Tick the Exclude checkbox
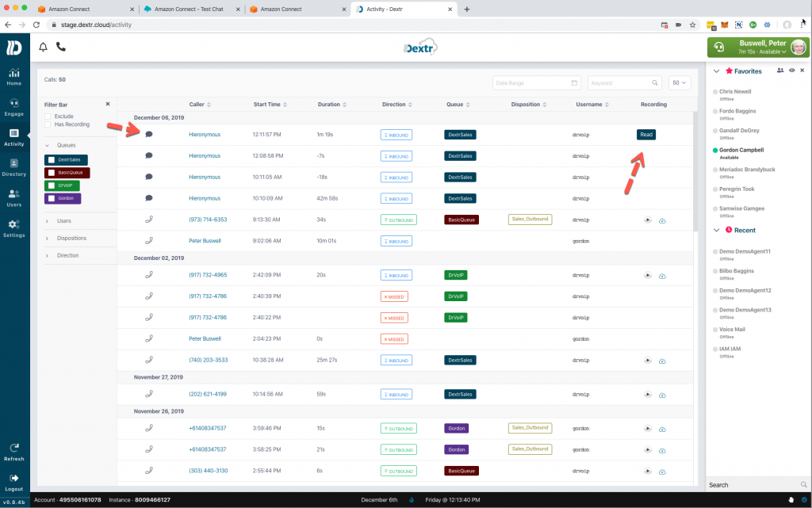 (x=48, y=116)
